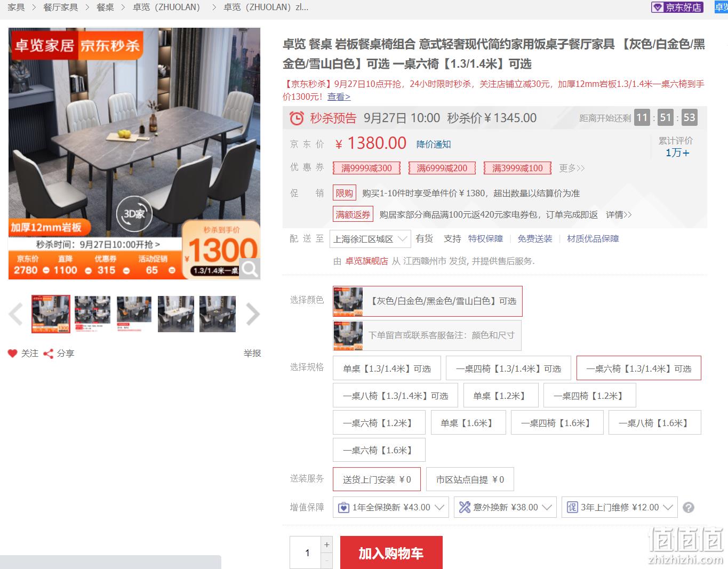Select spec 一桌四椅【1.2米】
This screenshot has height=569, width=728.
click(589, 396)
